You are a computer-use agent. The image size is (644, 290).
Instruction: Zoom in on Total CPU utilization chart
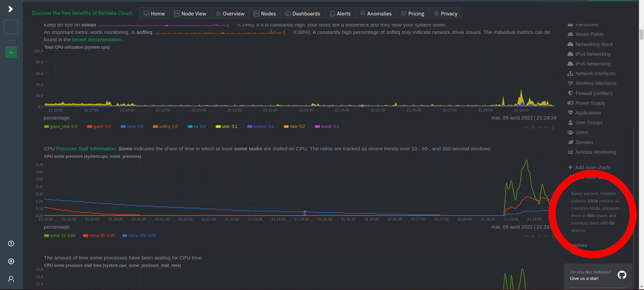point(540,127)
